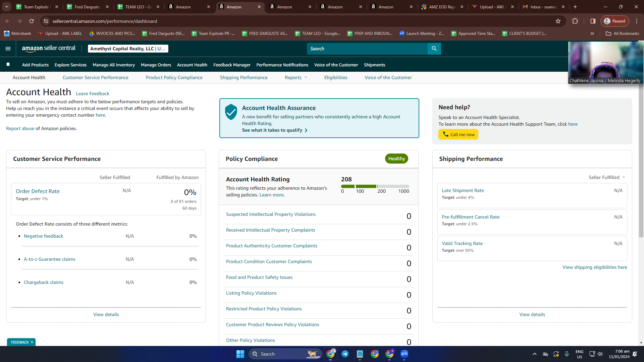Open the Order Defect Rate link
Image resolution: width=644 pixels, height=362 pixels.
38,191
